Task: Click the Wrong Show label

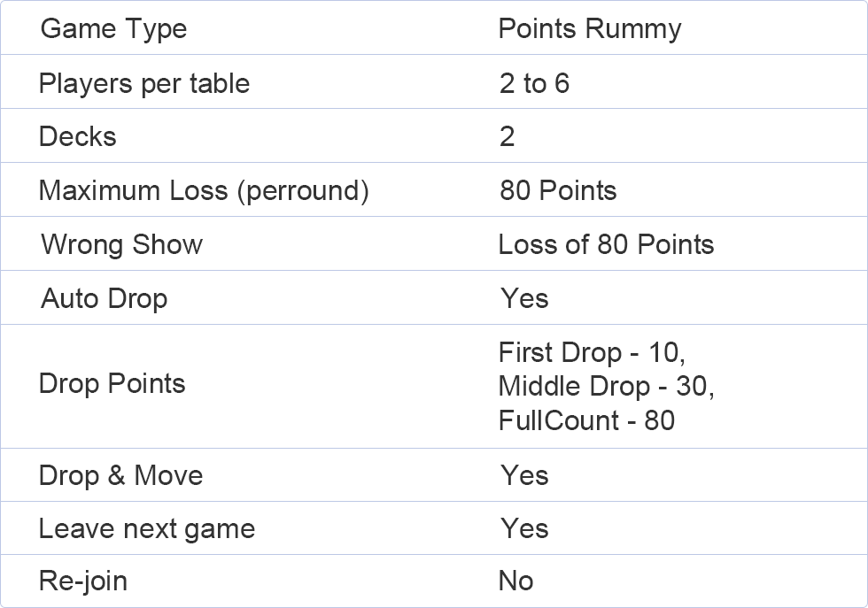Action: click(122, 244)
